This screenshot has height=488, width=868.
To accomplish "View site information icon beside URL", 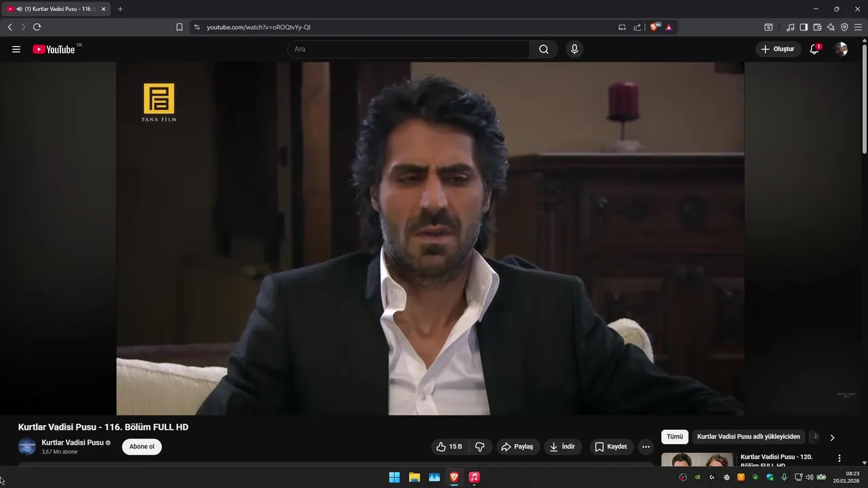I will pos(197,27).
